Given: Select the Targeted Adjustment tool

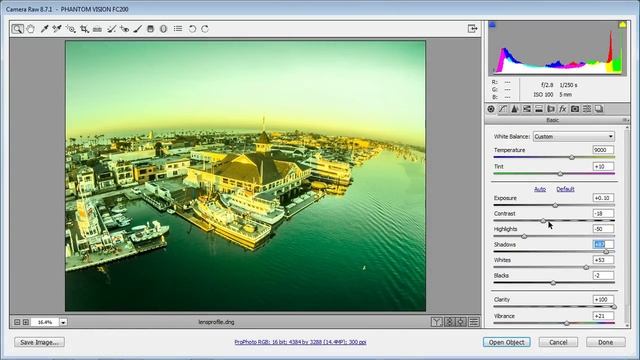Looking at the screenshot, I should [x=71, y=29].
